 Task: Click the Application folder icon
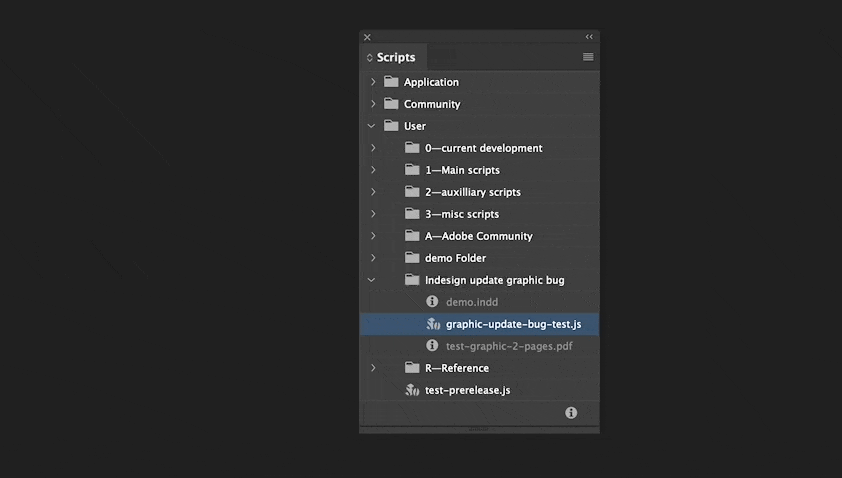[x=391, y=82]
